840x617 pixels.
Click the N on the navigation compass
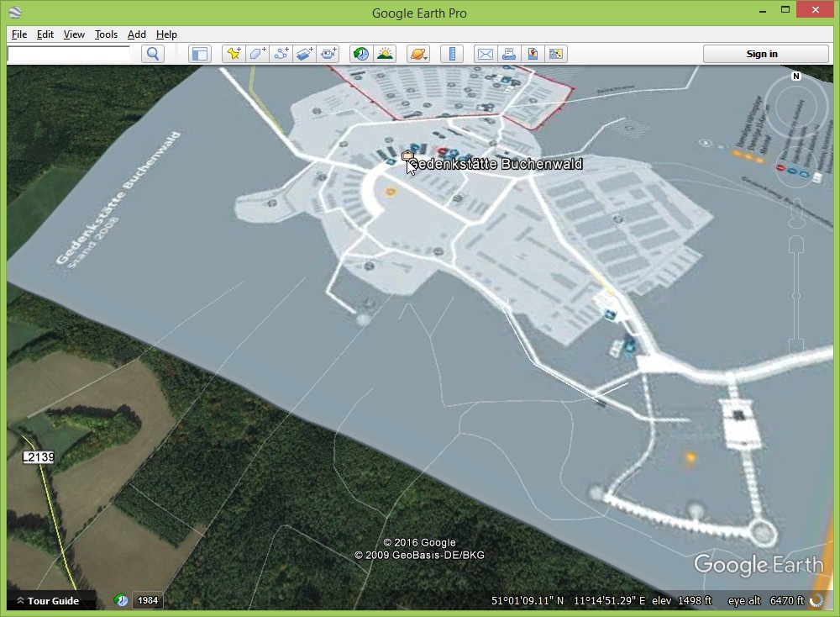[x=796, y=76]
